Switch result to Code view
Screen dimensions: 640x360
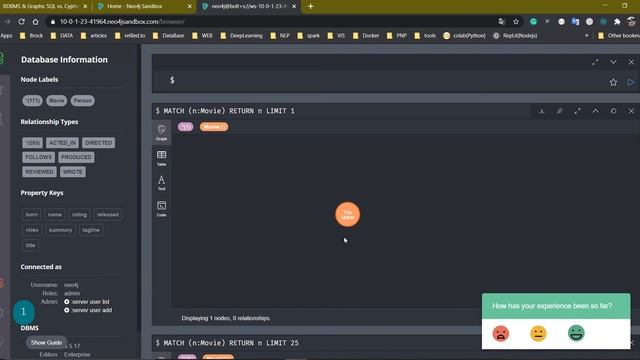162,209
